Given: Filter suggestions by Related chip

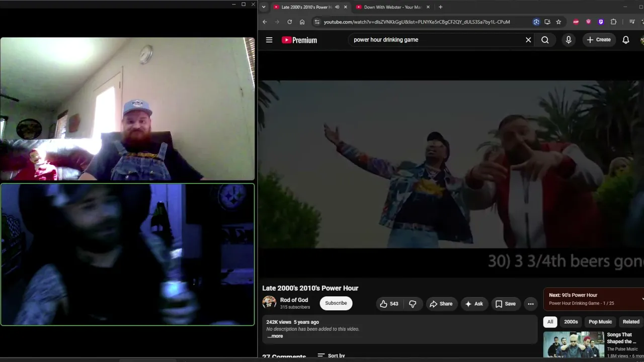Looking at the screenshot, I should click(631, 322).
